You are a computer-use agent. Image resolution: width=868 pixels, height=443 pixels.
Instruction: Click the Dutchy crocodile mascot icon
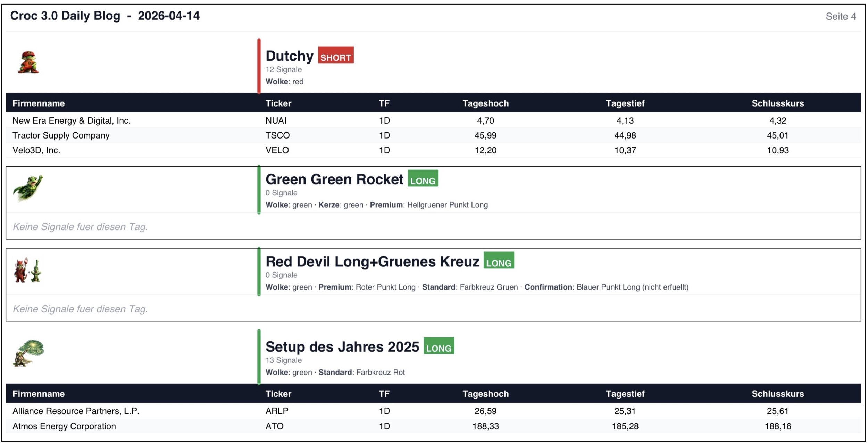point(28,62)
